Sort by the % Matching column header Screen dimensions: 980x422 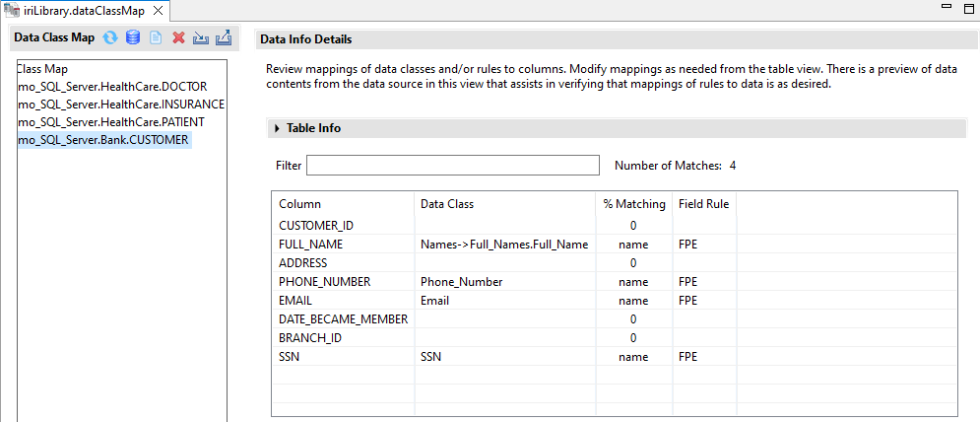[x=633, y=204]
